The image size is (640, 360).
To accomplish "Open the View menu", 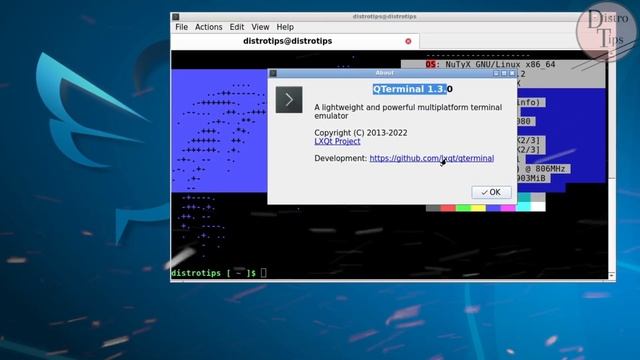I will pos(260,27).
